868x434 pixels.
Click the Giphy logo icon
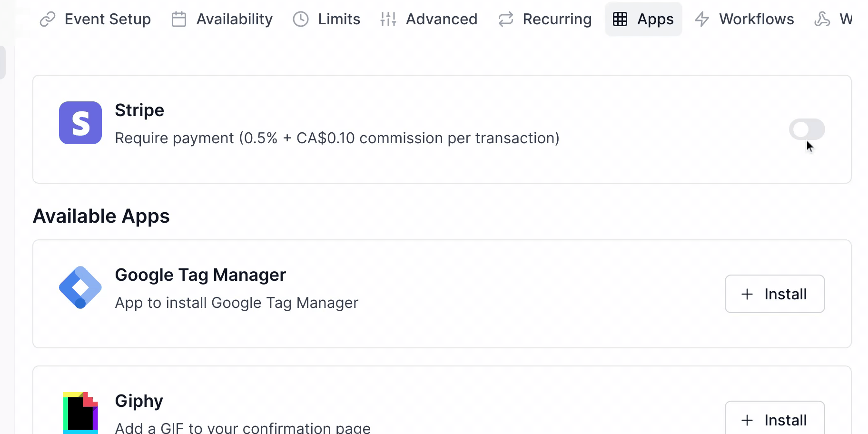80,412
